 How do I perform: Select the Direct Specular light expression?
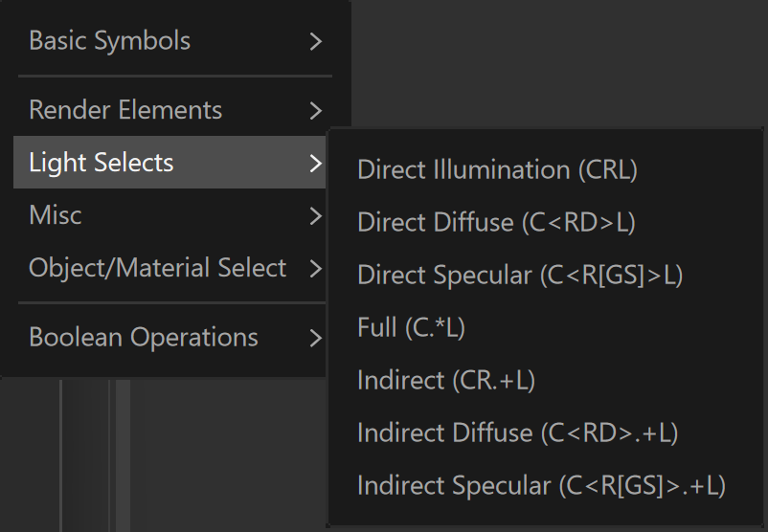pos(546,275)
